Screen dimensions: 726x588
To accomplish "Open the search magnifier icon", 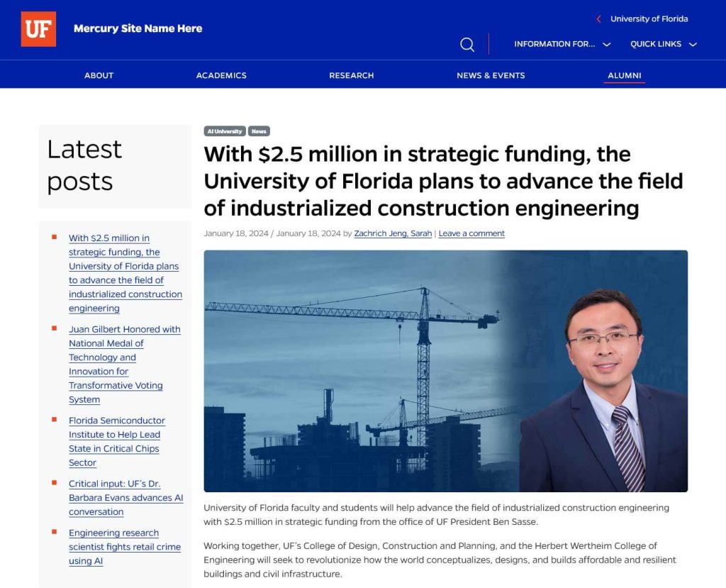I will point(467,45).
